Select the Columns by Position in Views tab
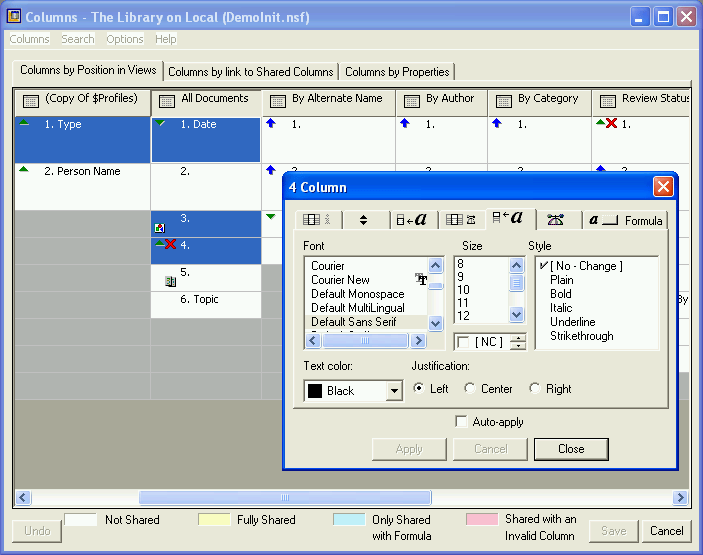The width and height of the screenshot is (703, 555). click(88, 70)
